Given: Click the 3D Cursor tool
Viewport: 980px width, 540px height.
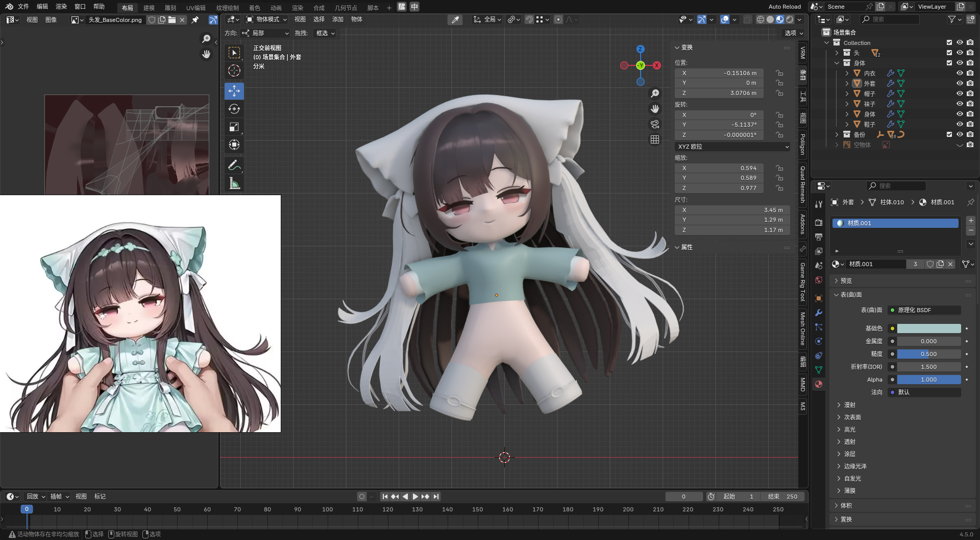Looking at the screenshot, I should (x=234, y=71).
